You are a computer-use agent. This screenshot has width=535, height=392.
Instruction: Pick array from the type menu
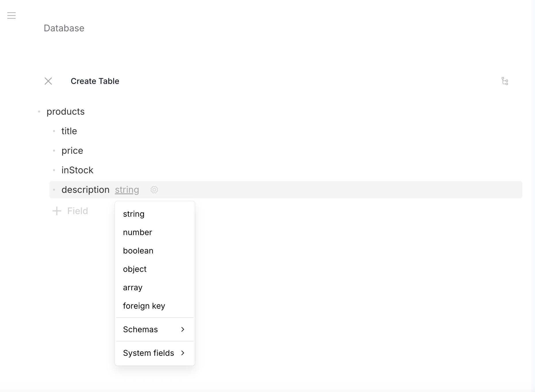132,287
